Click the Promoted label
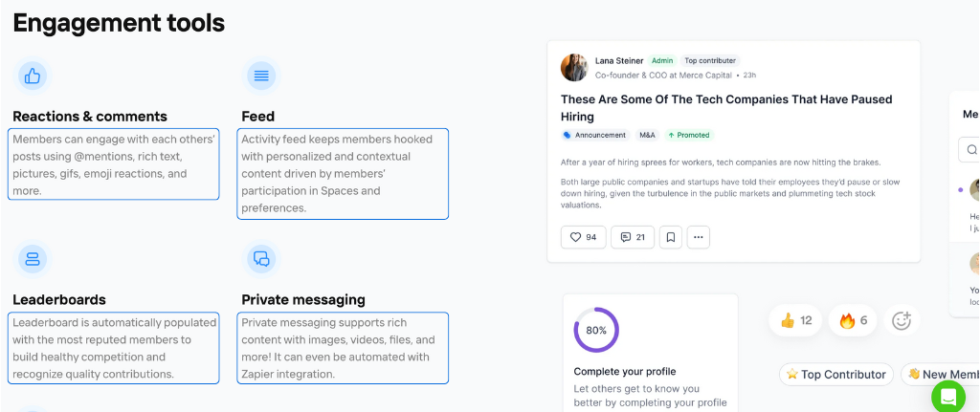This screenshot has height=412, width=980. (689, 135)
